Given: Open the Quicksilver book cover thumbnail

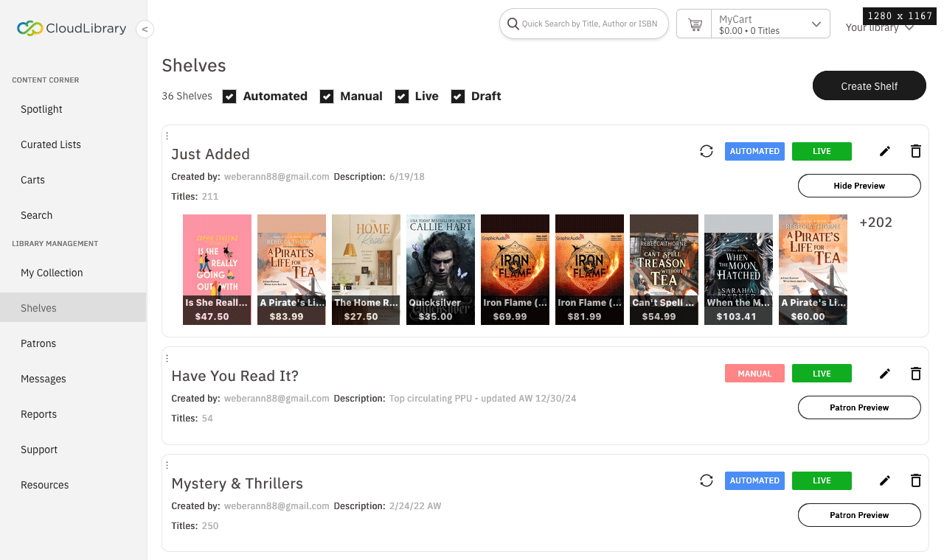Looking at the screenshot, I should pyautogui.click(x=440, y=269).
